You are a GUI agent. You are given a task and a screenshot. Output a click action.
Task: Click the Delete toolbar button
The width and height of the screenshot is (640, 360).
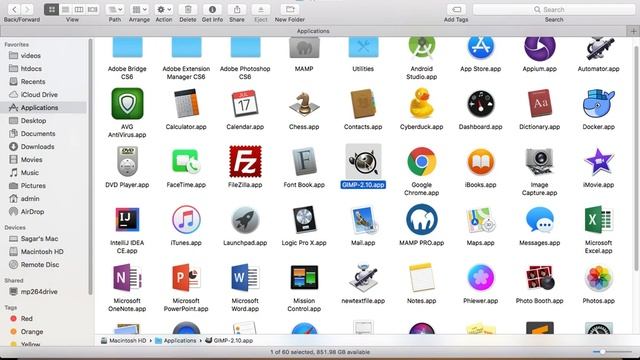pos(188,9)
